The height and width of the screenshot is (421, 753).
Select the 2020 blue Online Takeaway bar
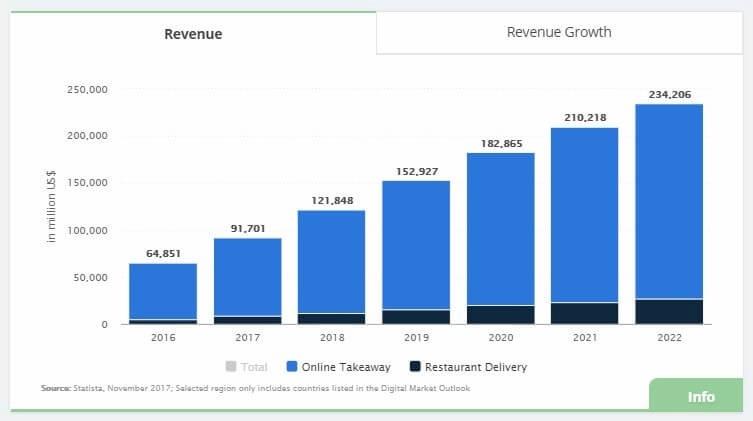click(500, 229)
